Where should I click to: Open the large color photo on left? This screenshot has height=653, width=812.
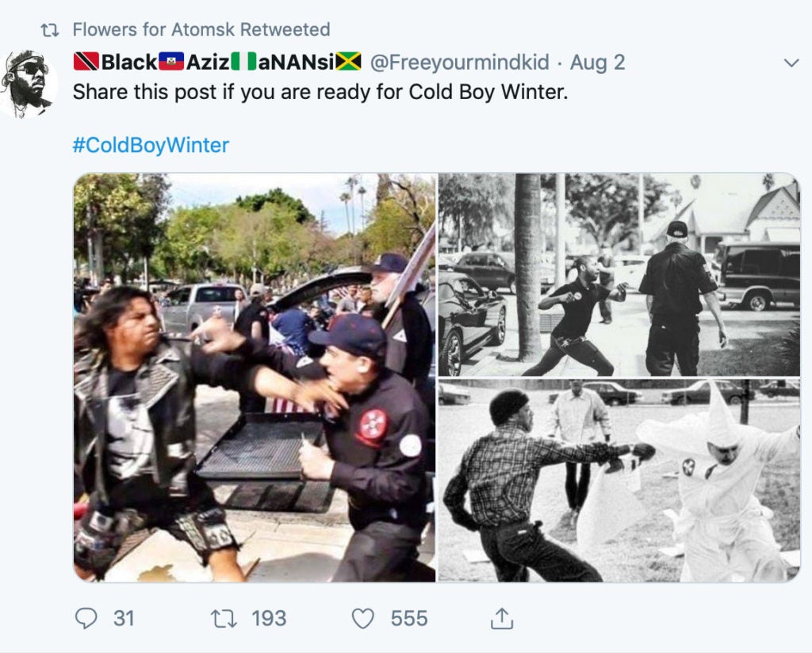255,377
